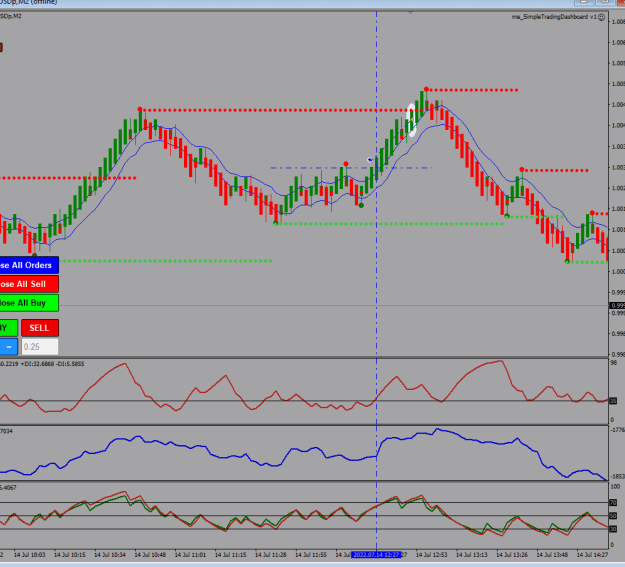Click me_SimpleTradingDashboard v1 label
The height and width of the screenshot is (567, 625).
coord(554,17)
